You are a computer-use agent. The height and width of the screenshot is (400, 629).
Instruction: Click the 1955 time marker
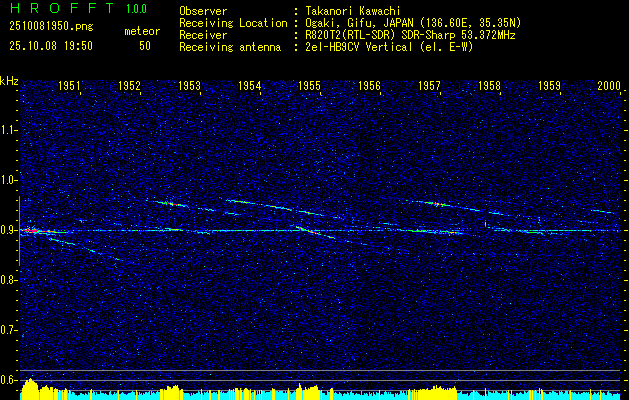(x=309, y=85)
